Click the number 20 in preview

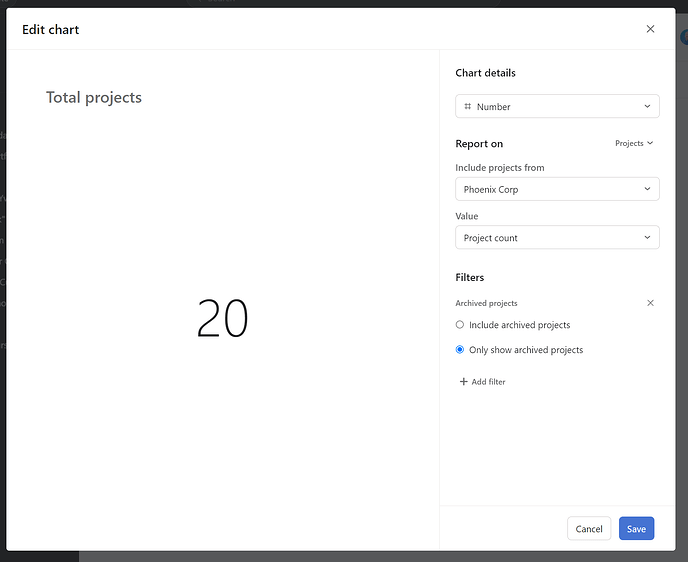[x=222, y=319]
